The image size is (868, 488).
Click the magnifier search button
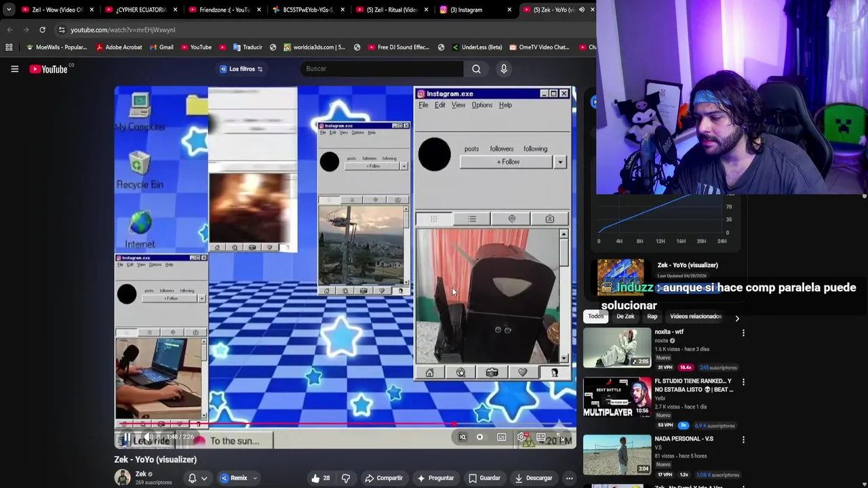[x=476, y=68]
